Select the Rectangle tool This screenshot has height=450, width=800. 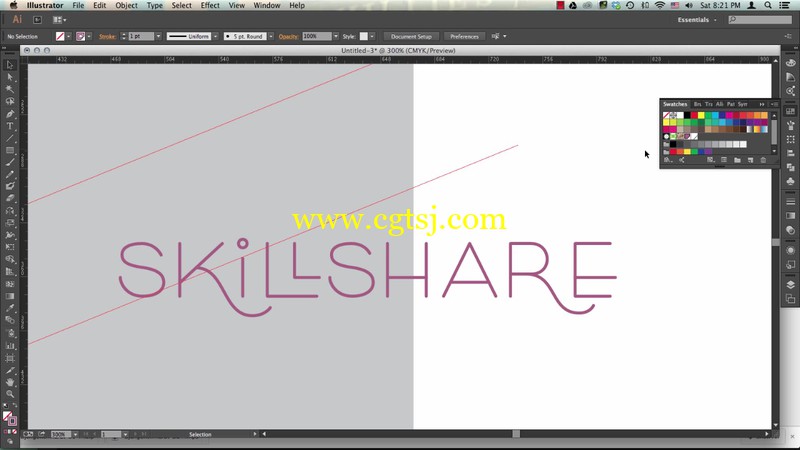[x=10, y=151]
